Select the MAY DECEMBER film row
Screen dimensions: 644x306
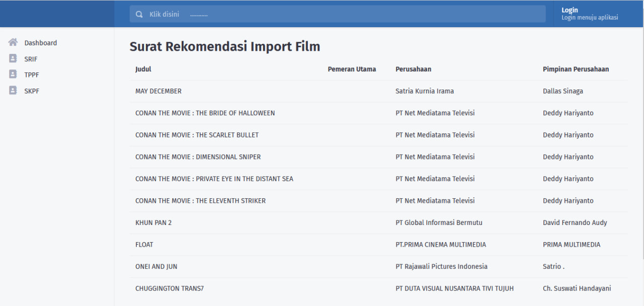(158, 91)
